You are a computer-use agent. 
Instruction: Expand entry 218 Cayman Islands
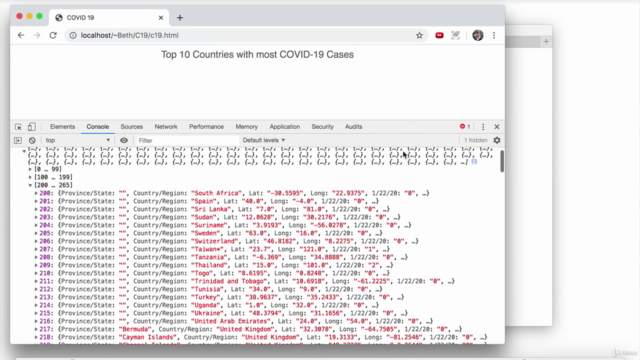36,338
